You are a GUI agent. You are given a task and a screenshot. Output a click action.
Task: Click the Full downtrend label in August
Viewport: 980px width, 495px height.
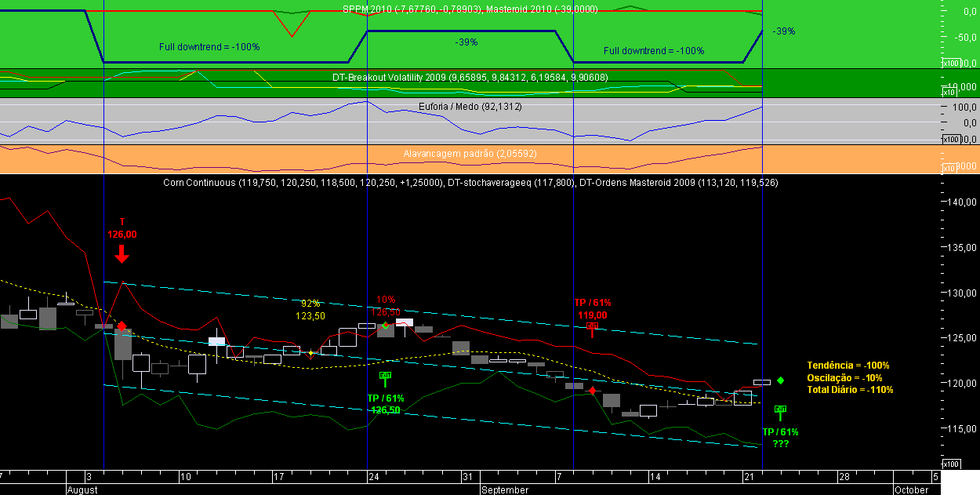209,47
